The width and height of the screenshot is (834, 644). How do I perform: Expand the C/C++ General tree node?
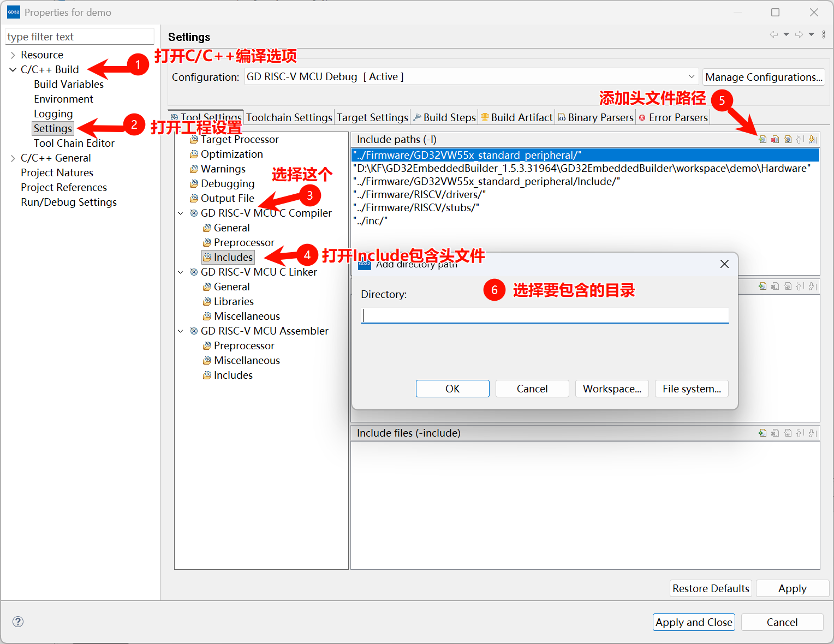[13, 158]
